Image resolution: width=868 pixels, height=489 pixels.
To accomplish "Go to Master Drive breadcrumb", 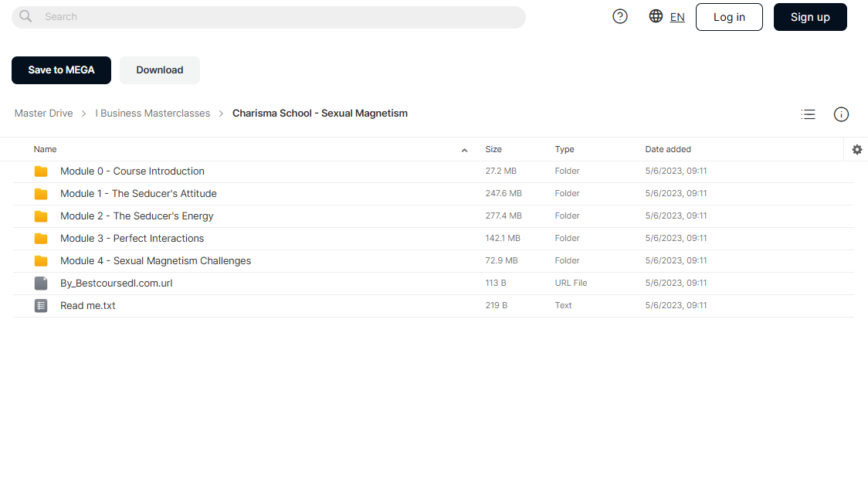I will pyautogui.click(x=44, y=114).
